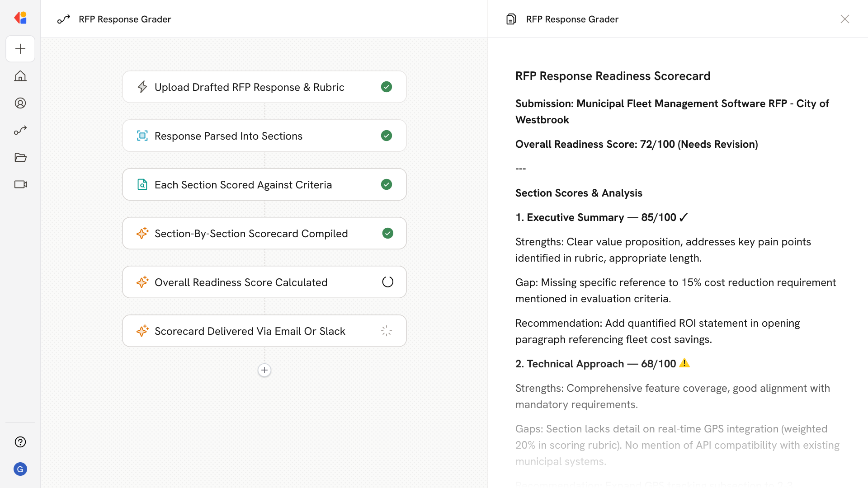Click the lightning icon on the Upload step
This screenshot has width=868, height=488.
click(x=142, y=87)
